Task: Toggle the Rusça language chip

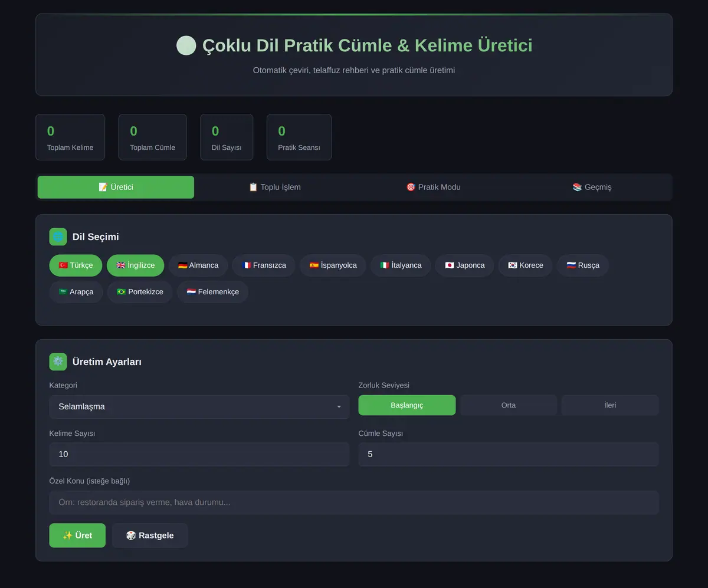Action: pos(583,265)
